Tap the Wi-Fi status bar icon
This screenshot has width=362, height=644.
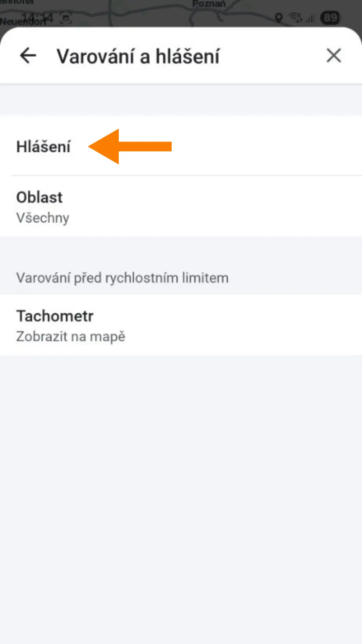pos(296,17)
